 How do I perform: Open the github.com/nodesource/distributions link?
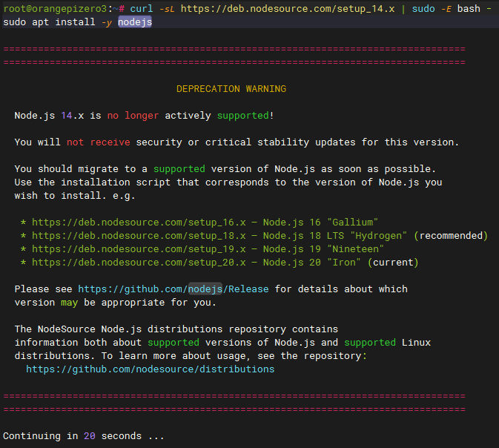(x=151, y=369)
